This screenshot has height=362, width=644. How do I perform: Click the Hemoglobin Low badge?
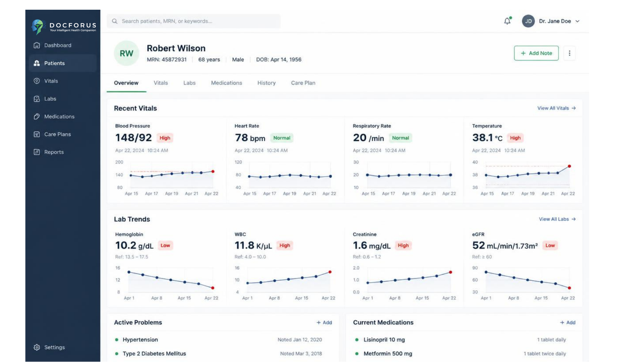point(165,245)
